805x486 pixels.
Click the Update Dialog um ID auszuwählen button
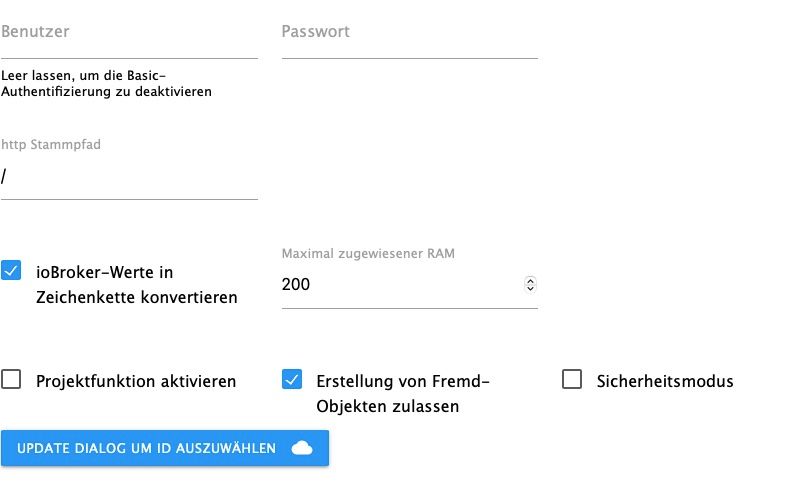[x=165, y=448]
